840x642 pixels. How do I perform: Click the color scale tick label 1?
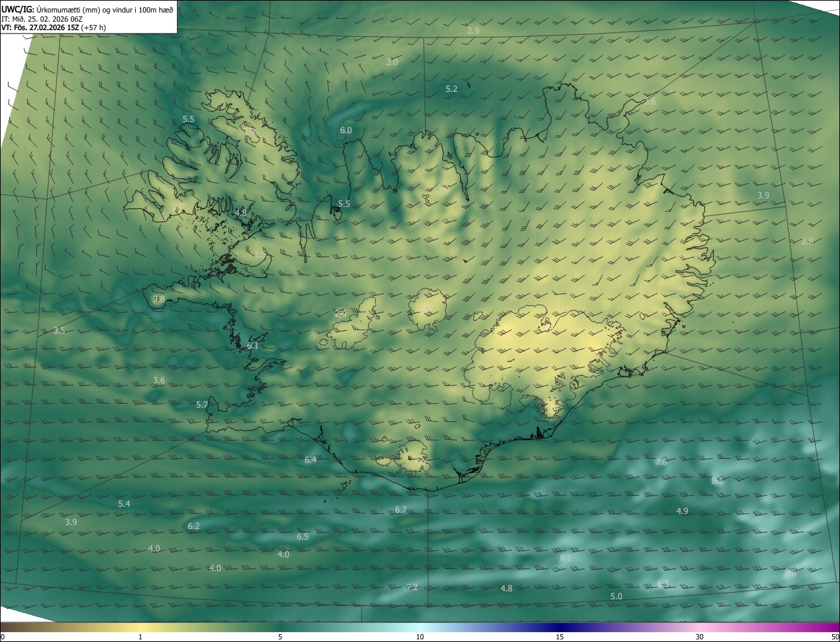[x=140, y=637]
